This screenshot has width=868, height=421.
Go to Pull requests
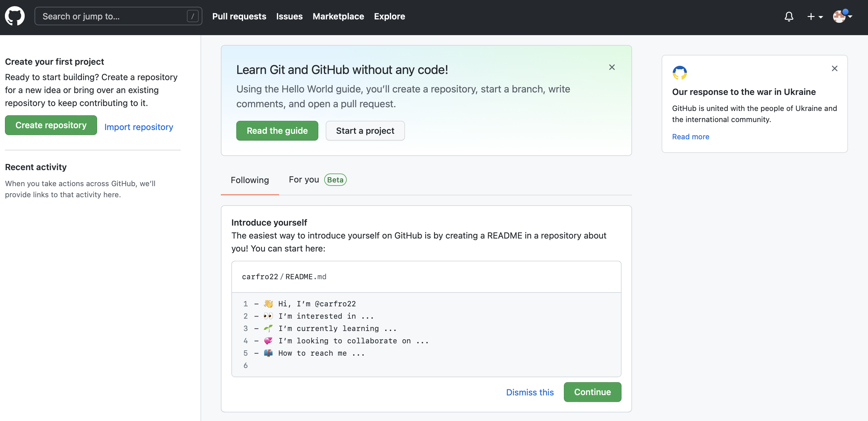point(239,16)
